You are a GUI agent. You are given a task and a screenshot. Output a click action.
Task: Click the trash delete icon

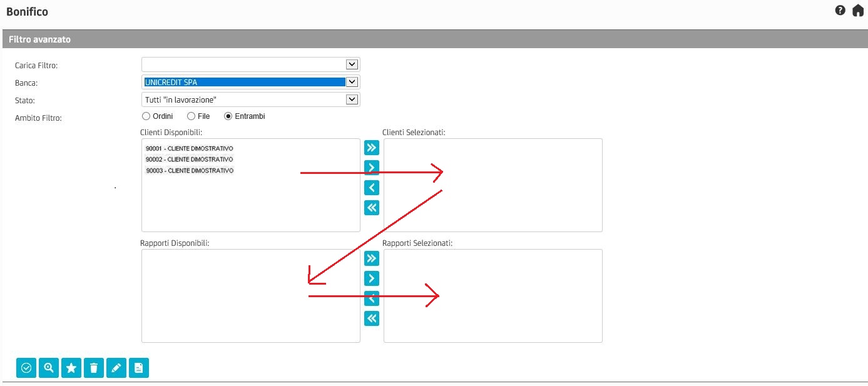click(x=94, y=368)
